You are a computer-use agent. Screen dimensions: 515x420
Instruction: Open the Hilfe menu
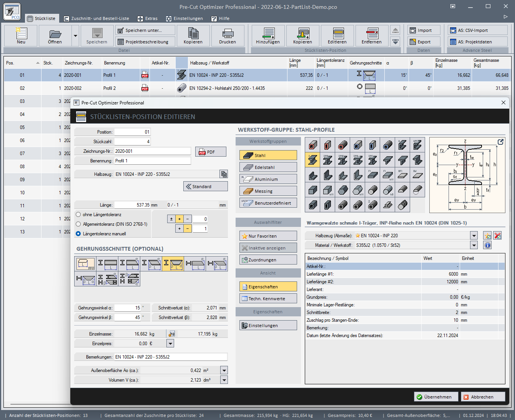[220, 18]
